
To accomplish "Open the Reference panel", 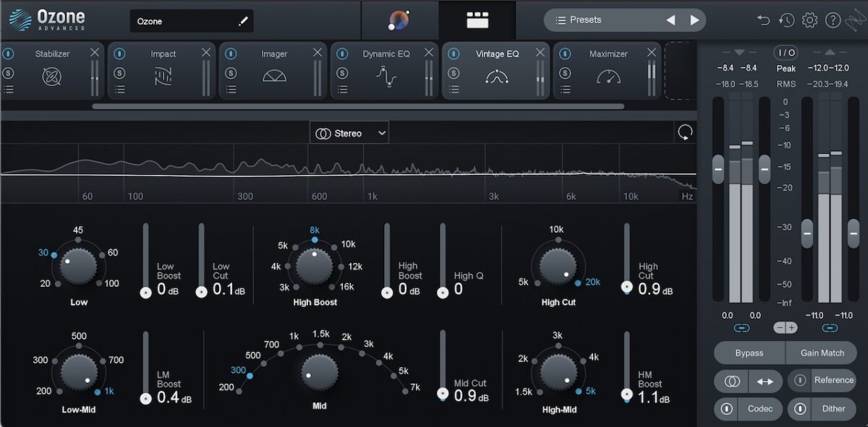I will click(x=833, y=380).
